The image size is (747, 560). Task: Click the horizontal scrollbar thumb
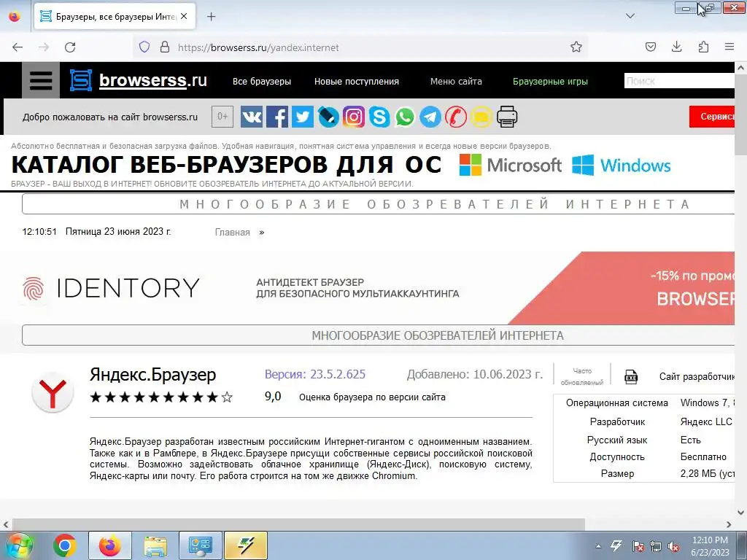[x=298, y=524]
